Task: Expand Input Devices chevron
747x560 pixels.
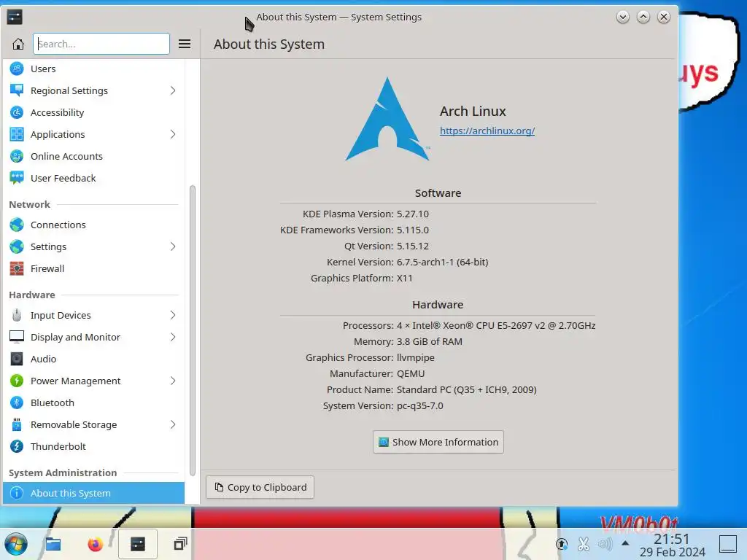Action: [173, 315]
